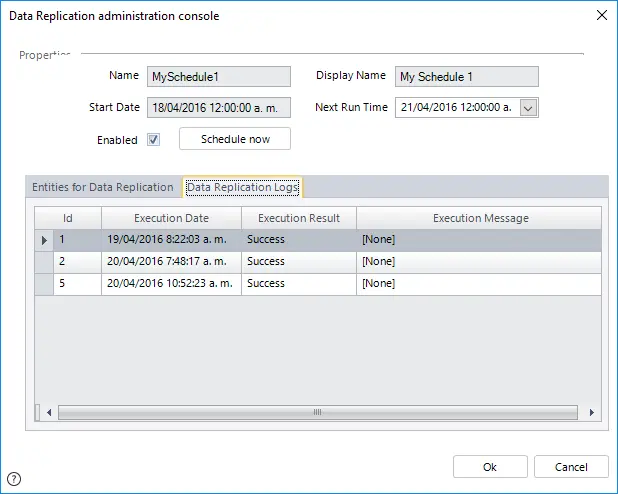The image size is (618, 494).
Task: Select the row indicator arrow for log 1
Action: (x=44, y=240)
